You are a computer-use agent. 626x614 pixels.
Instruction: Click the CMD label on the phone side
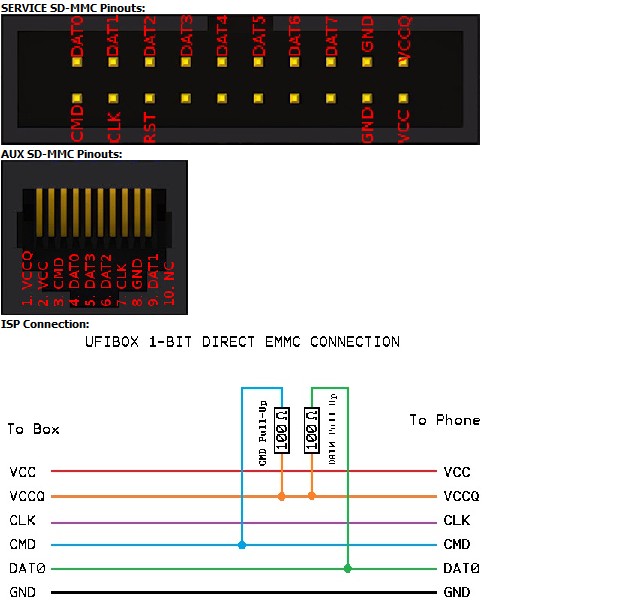click(x=457, y=544)
